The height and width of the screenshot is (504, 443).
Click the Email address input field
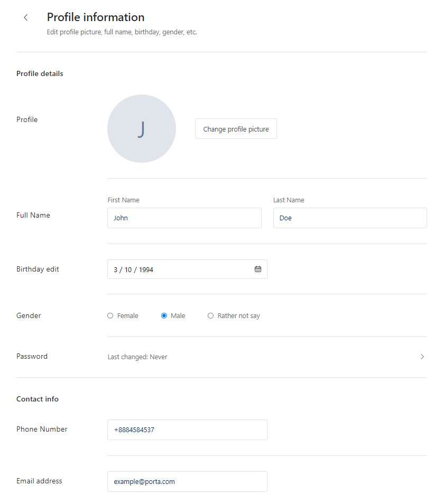(187, 481)
